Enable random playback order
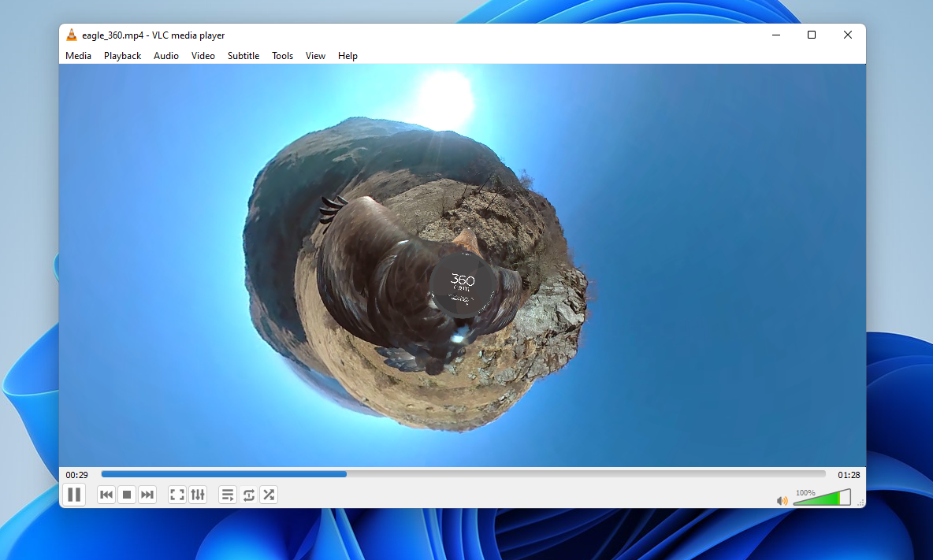 [268, 495]
